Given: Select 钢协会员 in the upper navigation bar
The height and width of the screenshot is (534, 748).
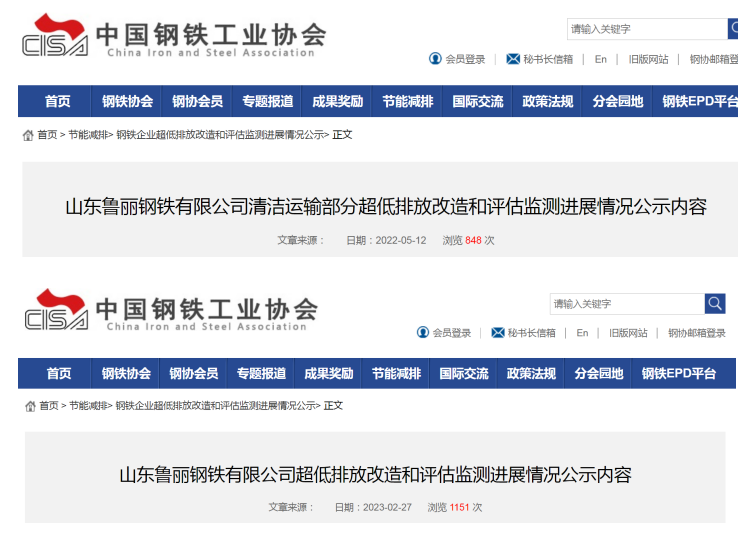Looking at the screenshot, I should pos(197,101).
